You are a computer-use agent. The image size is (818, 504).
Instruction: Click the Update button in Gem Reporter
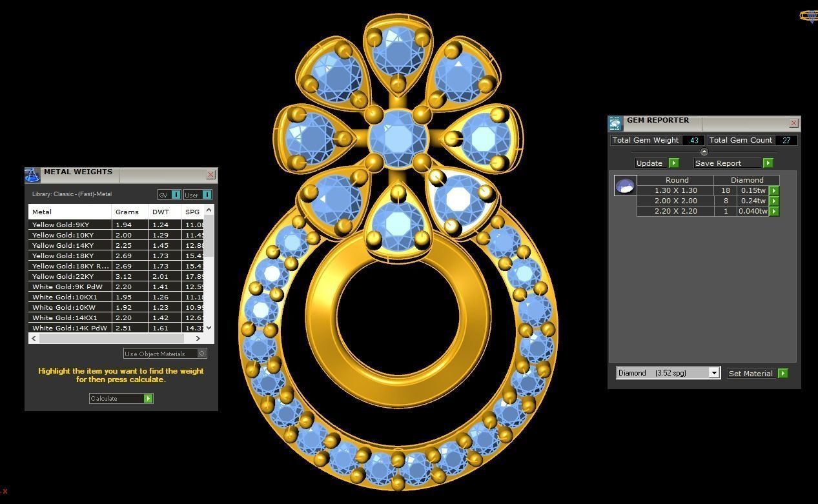click(657, 163)
